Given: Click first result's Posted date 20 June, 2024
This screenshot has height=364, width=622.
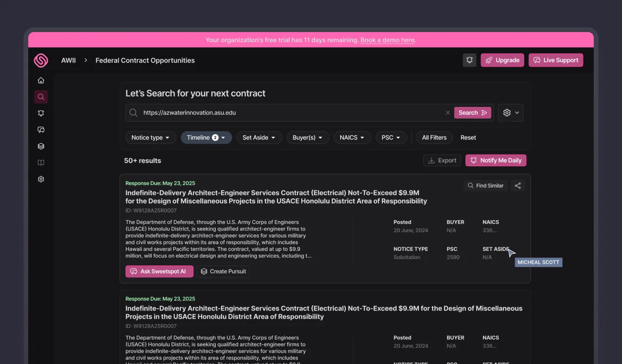Looking at the screenshot, I should 411,230.
